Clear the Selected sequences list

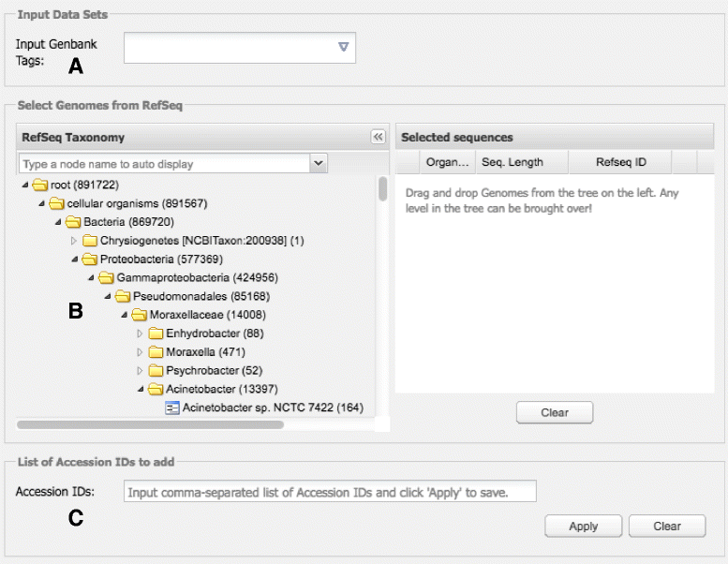(555, 412)
